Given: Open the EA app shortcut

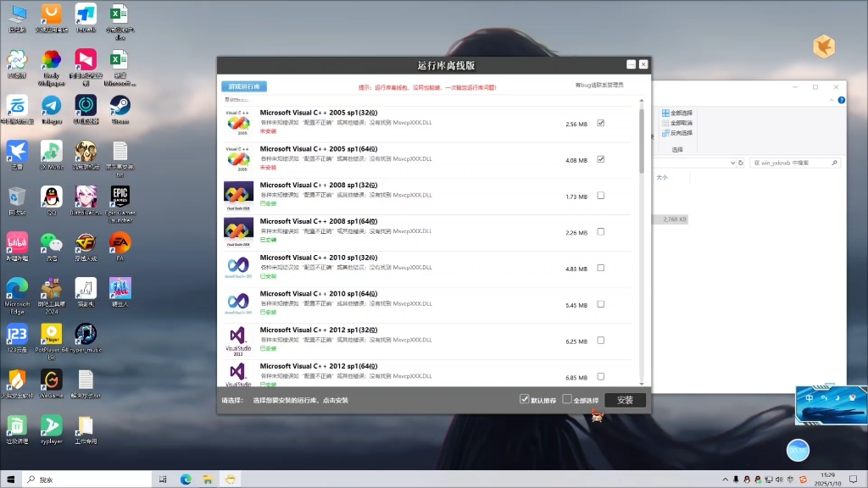Looking at the screenshot, I should (120, 247).
